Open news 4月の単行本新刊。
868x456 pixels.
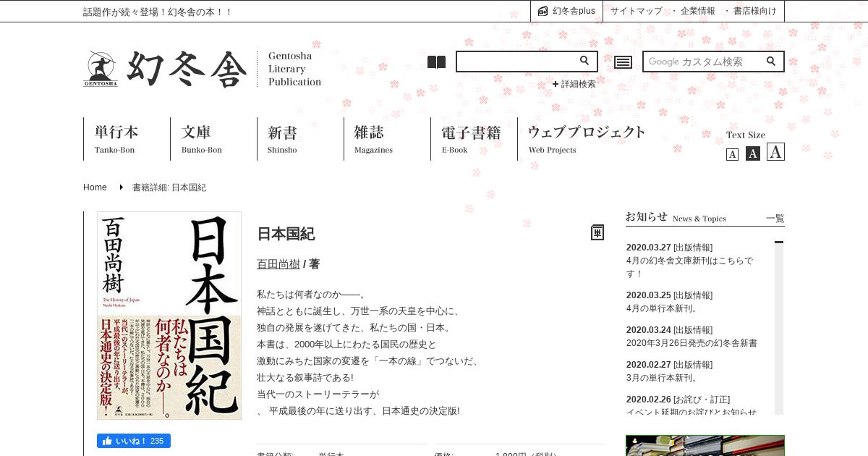pos(662,308)
